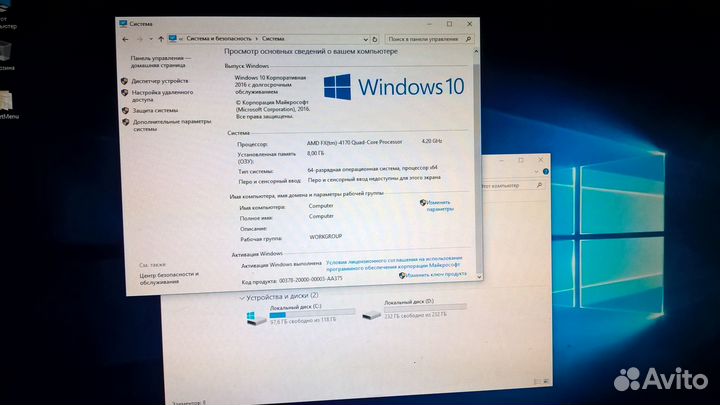
Task: Click shield icon beside 'Изменить ключ продукта'
Action: [402, 276]
